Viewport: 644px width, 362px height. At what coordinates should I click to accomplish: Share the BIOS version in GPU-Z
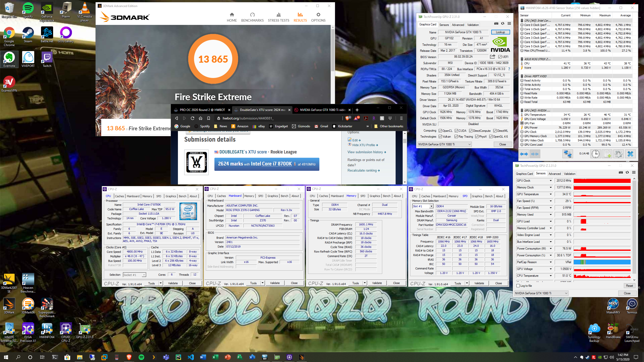[493, 57]
